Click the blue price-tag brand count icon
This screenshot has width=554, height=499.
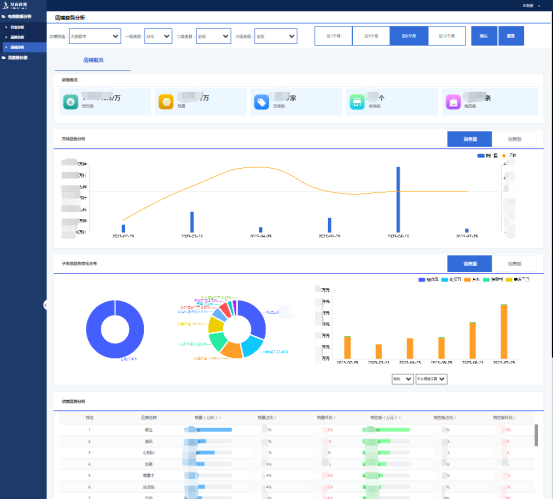(x=261, y=102)
